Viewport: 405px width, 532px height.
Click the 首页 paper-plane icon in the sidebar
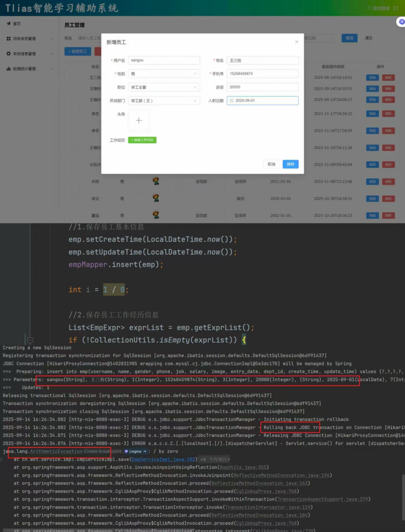(9, 24)
